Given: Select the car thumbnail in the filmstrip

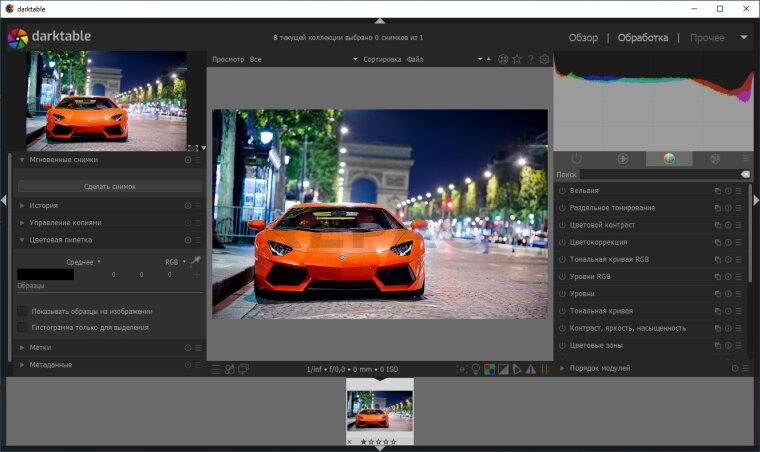Looking at the screenshot, I should point(379,410).
